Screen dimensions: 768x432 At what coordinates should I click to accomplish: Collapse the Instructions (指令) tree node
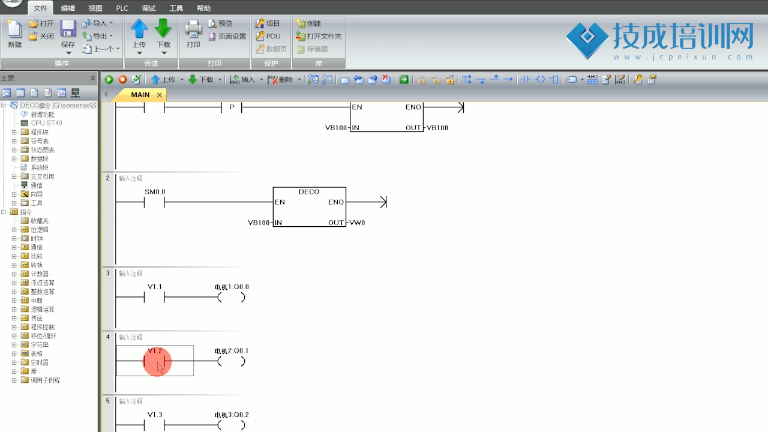[x=3, y=212]
